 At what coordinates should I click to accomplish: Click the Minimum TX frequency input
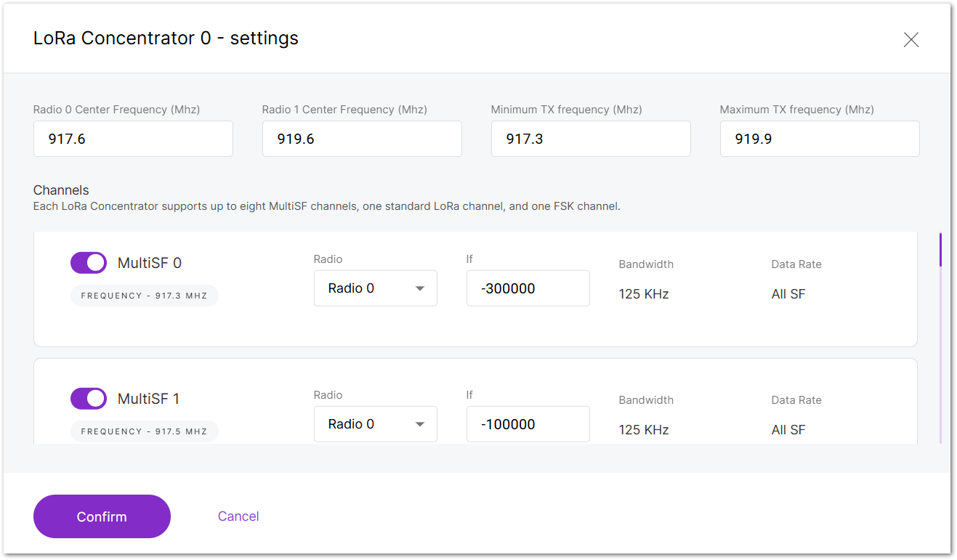pyautogui.click(x=591, y=138)
